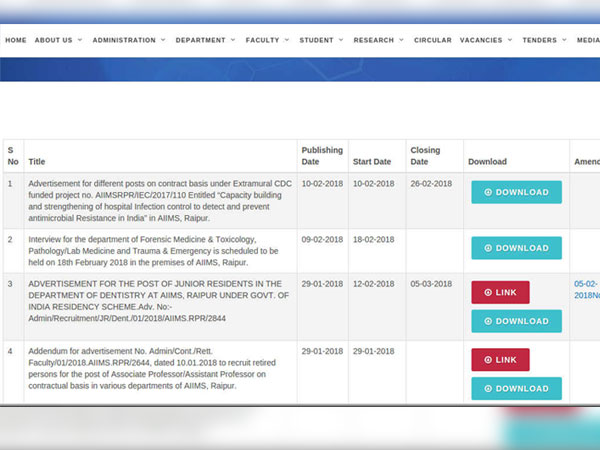Select publishing date 10-02-2018 in row 1
The width and height of the screenshot is (600, 450).
point(322,184)
